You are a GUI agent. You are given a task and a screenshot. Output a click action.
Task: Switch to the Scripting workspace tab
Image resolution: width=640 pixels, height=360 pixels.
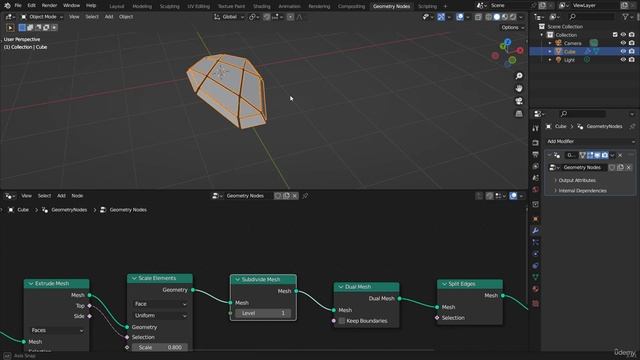click(427, 6)
